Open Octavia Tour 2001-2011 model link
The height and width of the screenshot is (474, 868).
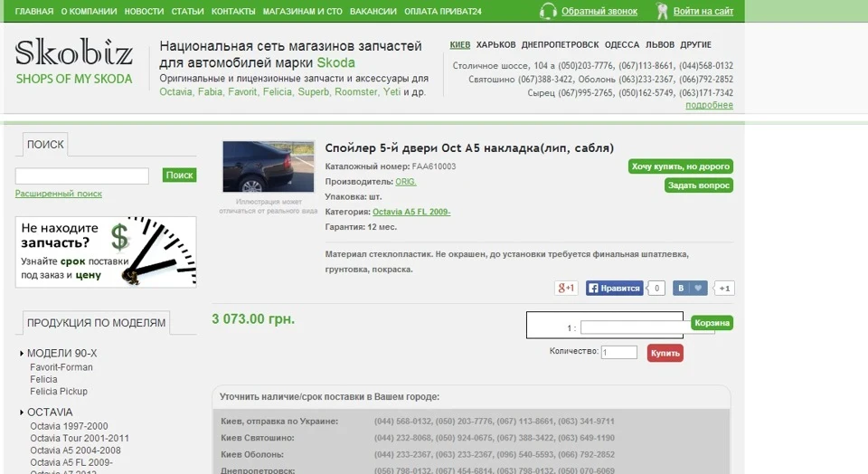pos(80,438)
